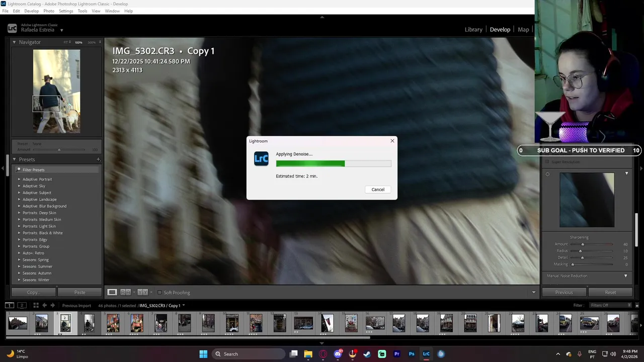Expand Seasons: Winter preset group
Image resolution: width=644 pixels, height=362 pixels.
pos(19,280)
